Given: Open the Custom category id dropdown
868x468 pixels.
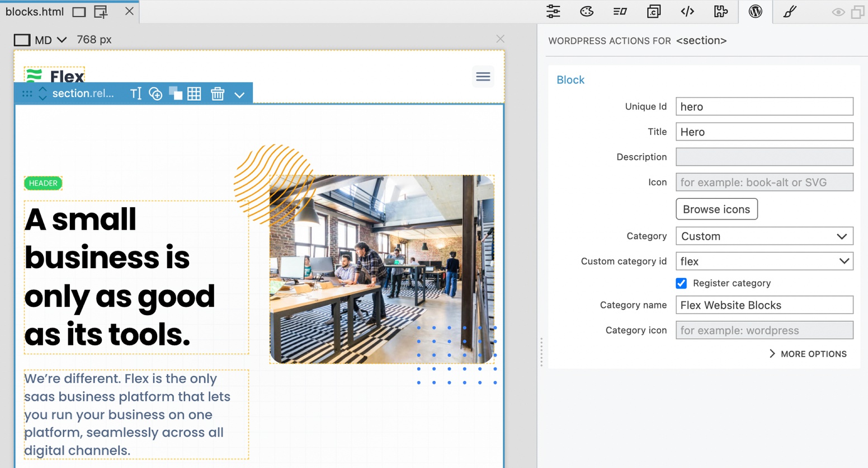Looking at the screenshot, I should pos(765,261).
